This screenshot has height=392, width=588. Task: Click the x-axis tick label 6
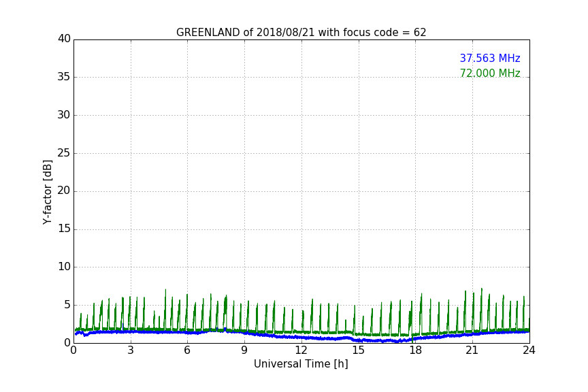click(188, 350)
